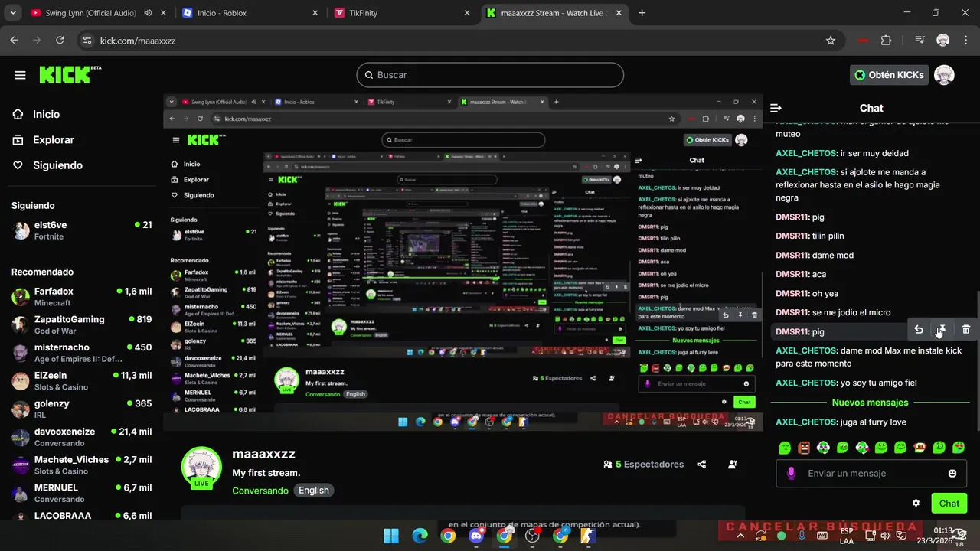This screenshot has height=551, width=980.
Task: Open chat settings gear
Action: coord(916,503)
